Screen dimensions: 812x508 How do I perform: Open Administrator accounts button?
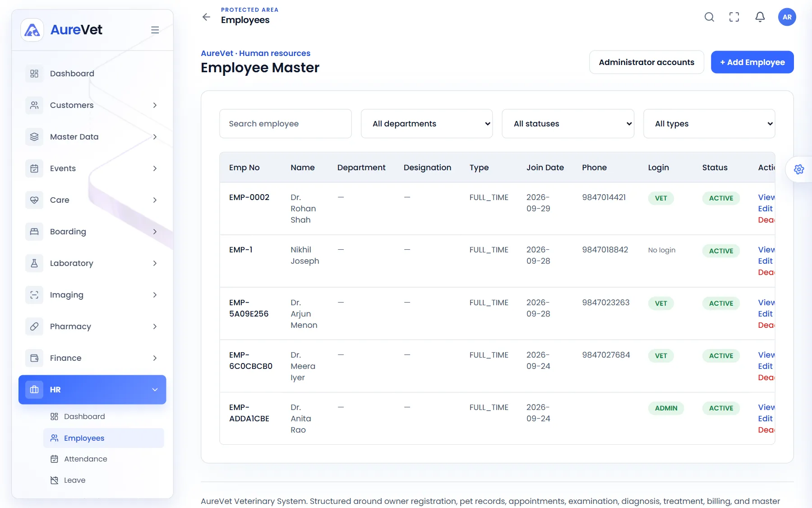click(x=646, y=62)
